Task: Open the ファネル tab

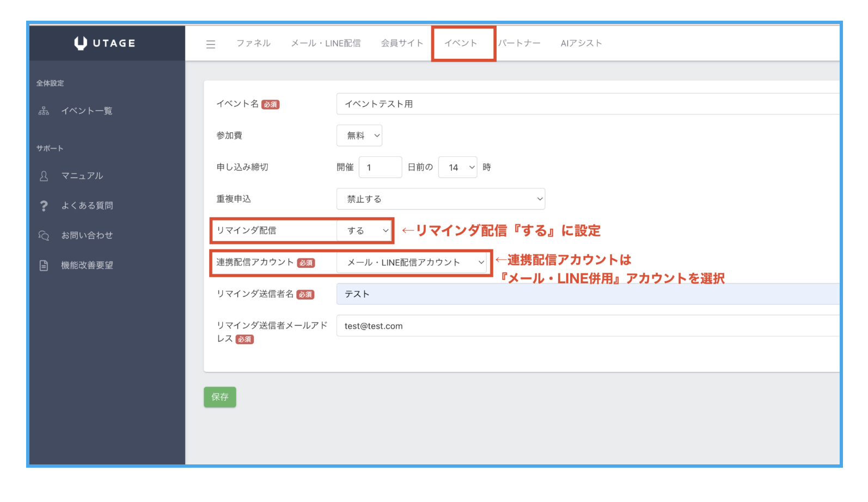Action: tap(253, 44)
